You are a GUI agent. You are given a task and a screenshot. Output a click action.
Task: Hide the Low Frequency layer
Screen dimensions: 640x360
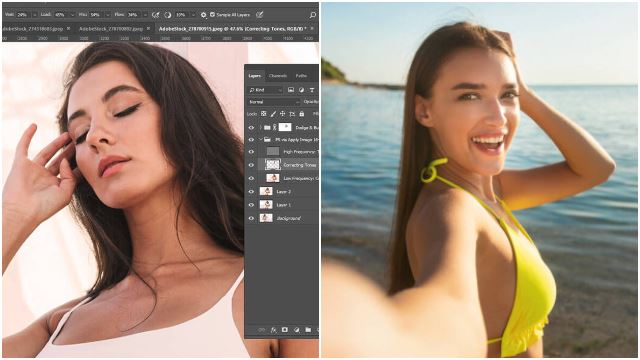click(251, 178)
